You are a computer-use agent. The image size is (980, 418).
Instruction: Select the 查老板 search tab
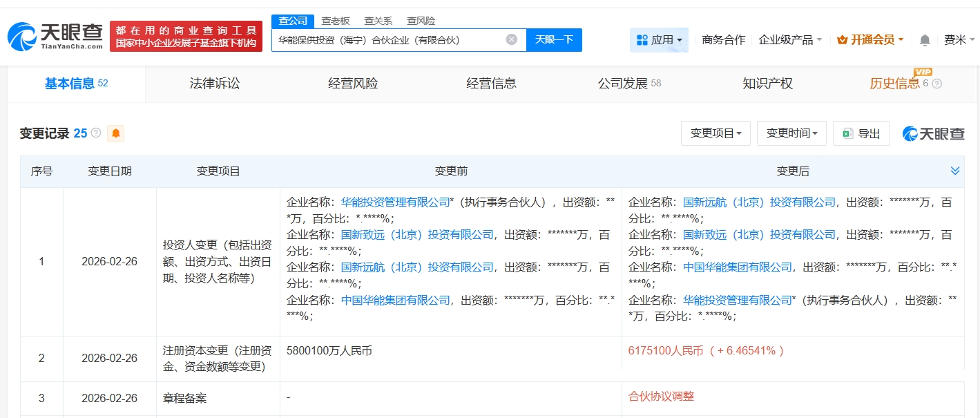point(336,21)
